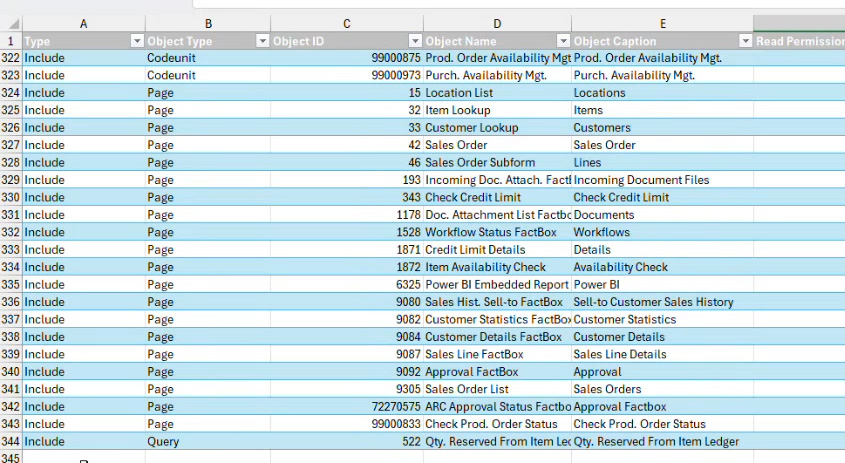Click the Object ID cell 9305

(347, 389)
